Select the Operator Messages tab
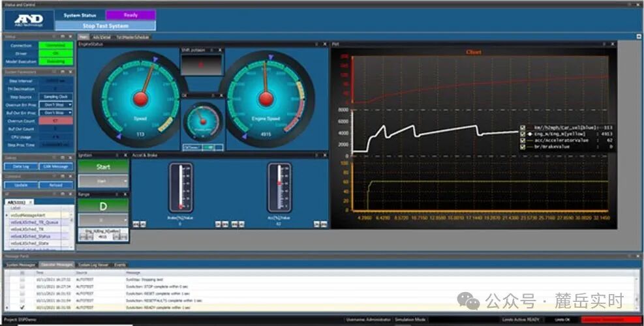The width and height of the screenshot is (644, 326). [x=57, y=265]
